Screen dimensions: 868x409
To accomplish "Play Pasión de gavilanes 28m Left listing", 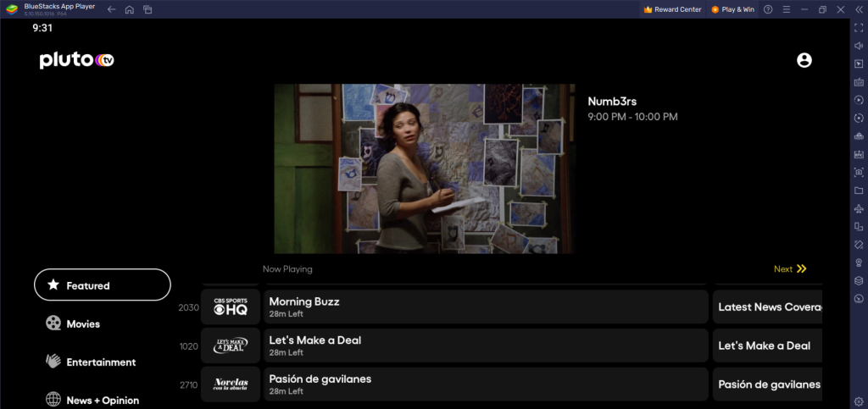I will [486, 384].
